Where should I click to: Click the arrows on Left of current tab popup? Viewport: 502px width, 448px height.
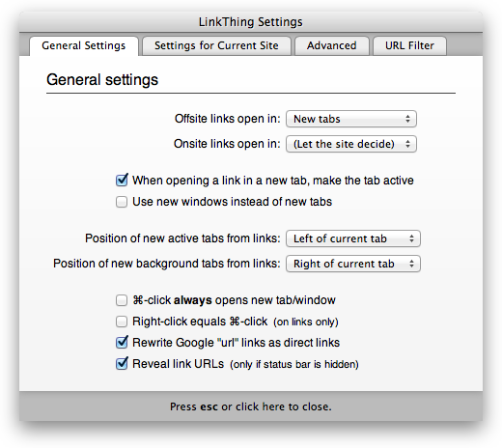click(411, 238)
